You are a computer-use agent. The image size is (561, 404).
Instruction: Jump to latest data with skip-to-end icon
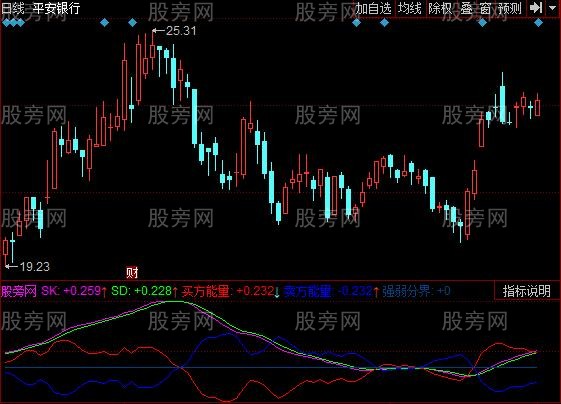coord(536,8)
